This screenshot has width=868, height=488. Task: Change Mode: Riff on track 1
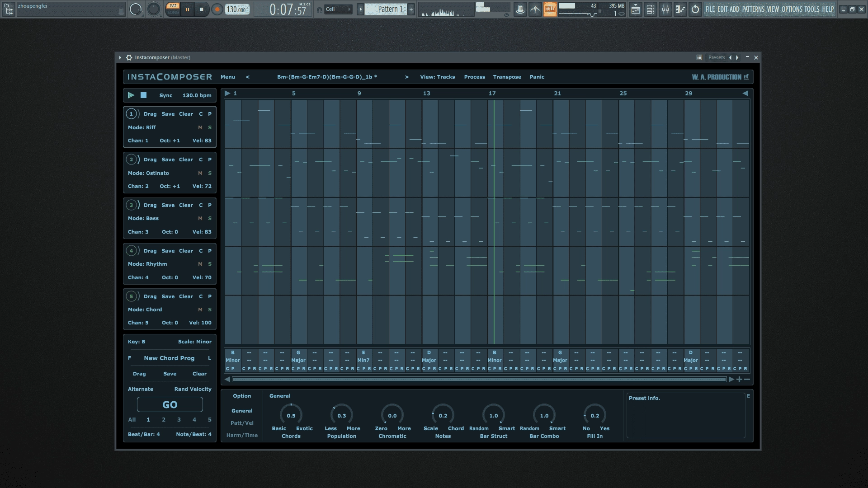click(x=142, y=127)
